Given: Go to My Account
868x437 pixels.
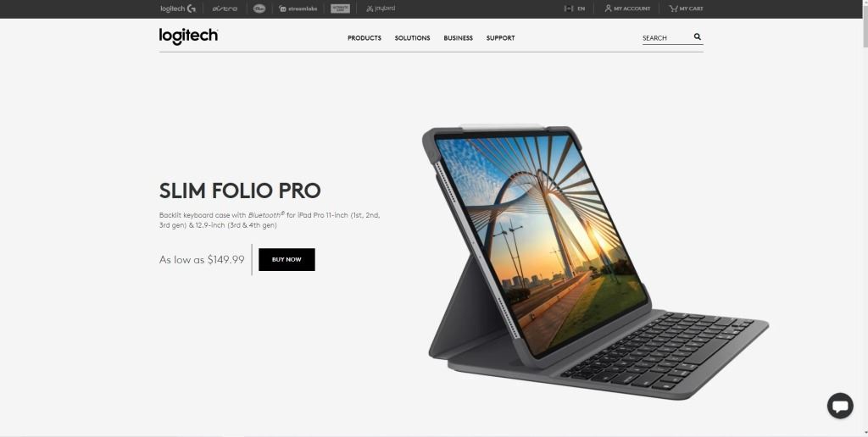Looking at the screenshot, I should (627, 8).
